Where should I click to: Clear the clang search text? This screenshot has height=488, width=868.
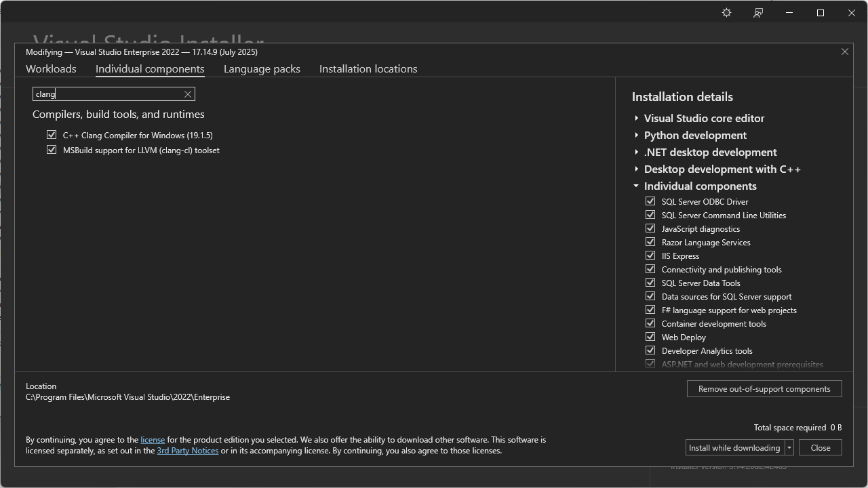pyautogui.click(x=188, y=94)
